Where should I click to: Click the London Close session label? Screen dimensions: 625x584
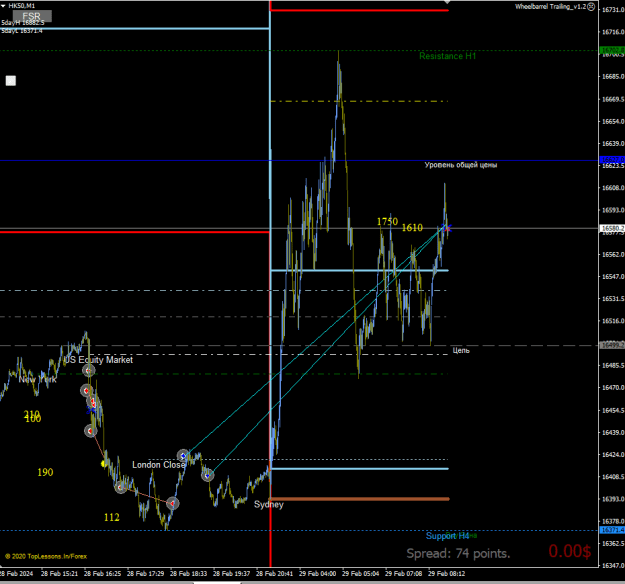(159, 465)
